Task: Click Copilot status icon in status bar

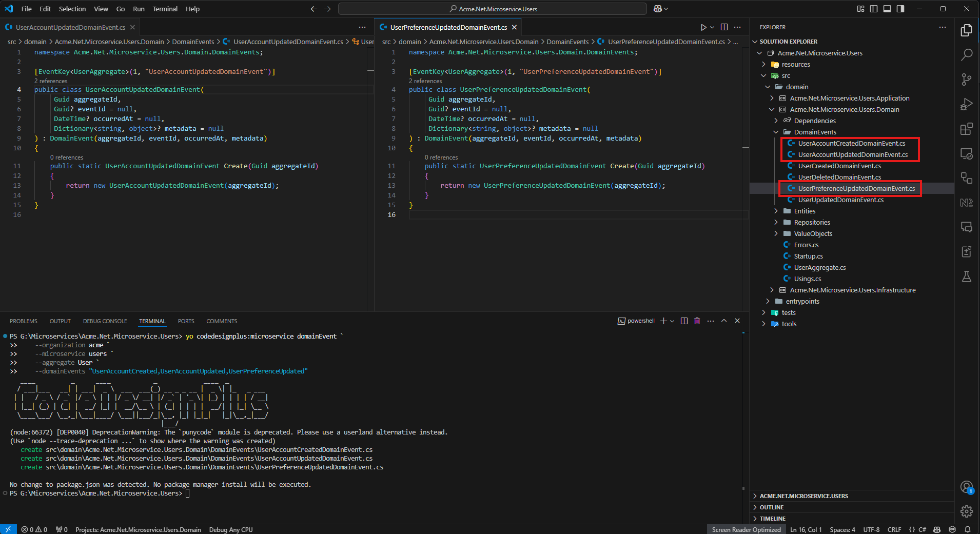Action: (937, 529)
